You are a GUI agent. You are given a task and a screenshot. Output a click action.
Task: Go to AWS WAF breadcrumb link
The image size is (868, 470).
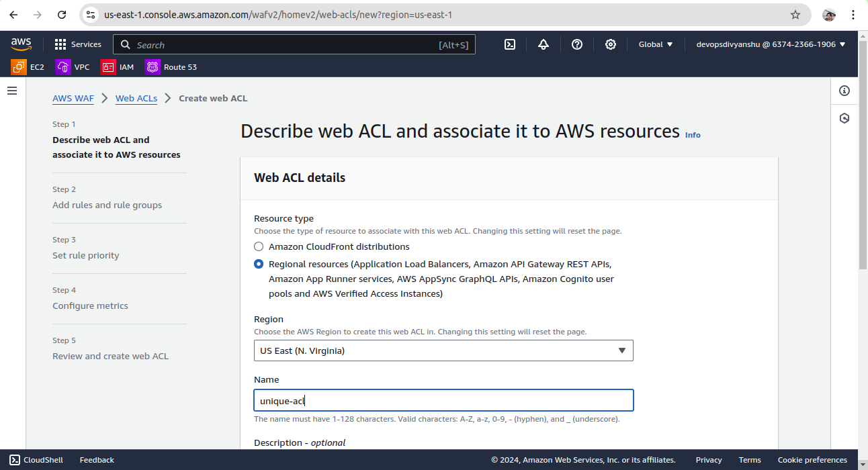(x=73, y=98)
